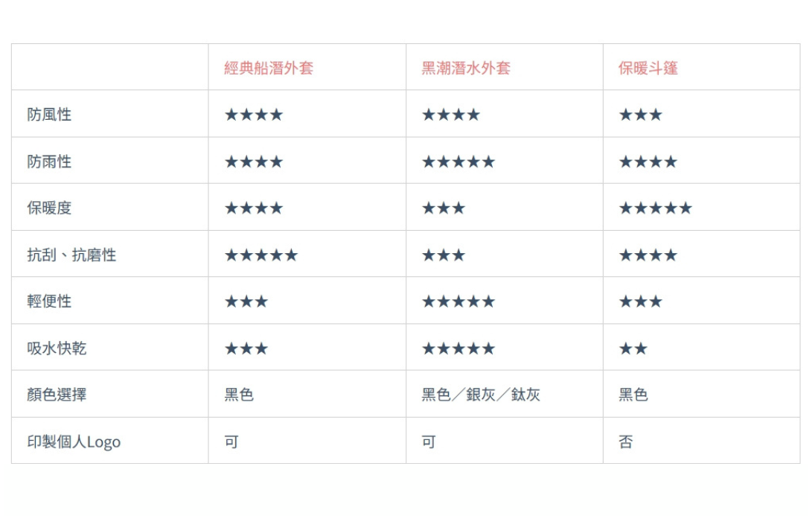
Task: Click the 防風性 row label
Action: pos(49,115)
